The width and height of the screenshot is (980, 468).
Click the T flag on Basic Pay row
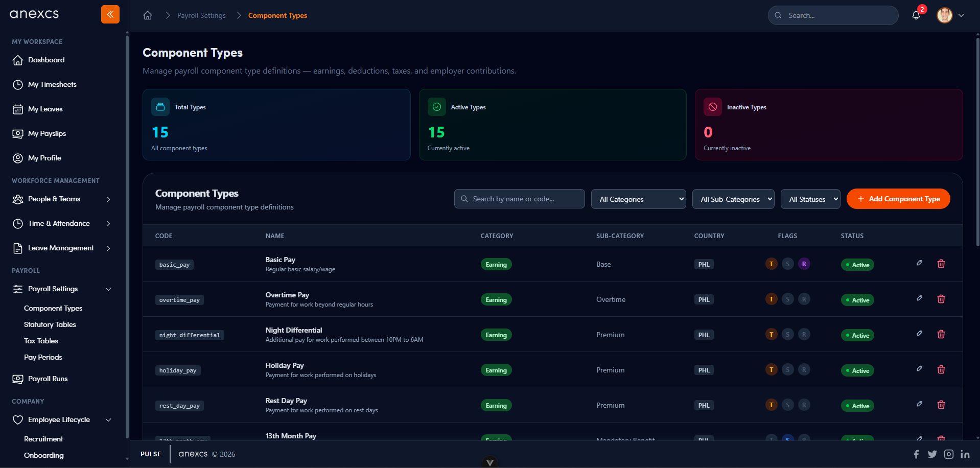pos(772,264)
